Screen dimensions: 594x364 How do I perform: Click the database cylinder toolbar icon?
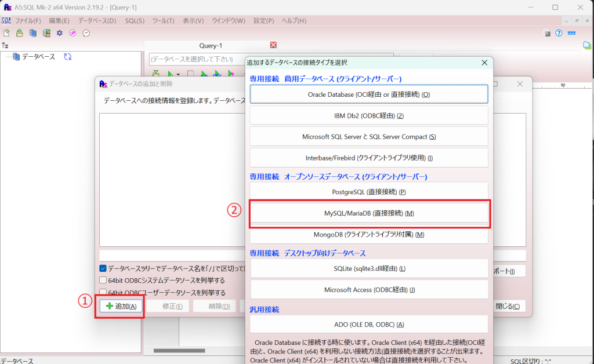pos(33,33)
